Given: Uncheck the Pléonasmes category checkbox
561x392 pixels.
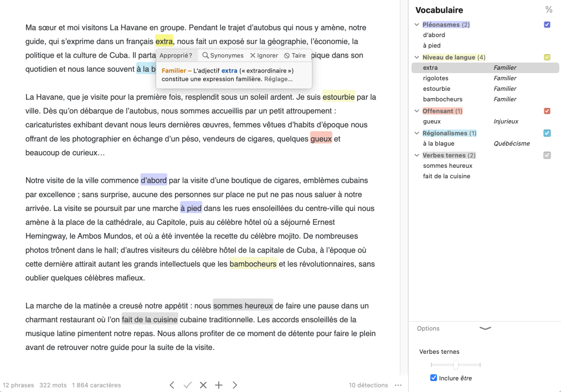Looking at the screenshot, I should click(x=547, y=25).
